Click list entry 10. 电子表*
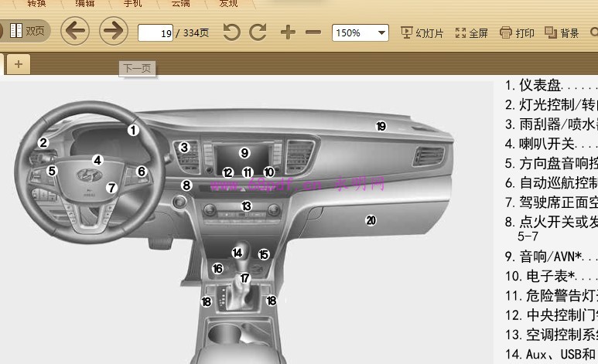This screenshot has height=364, width=598. (552, 276)
